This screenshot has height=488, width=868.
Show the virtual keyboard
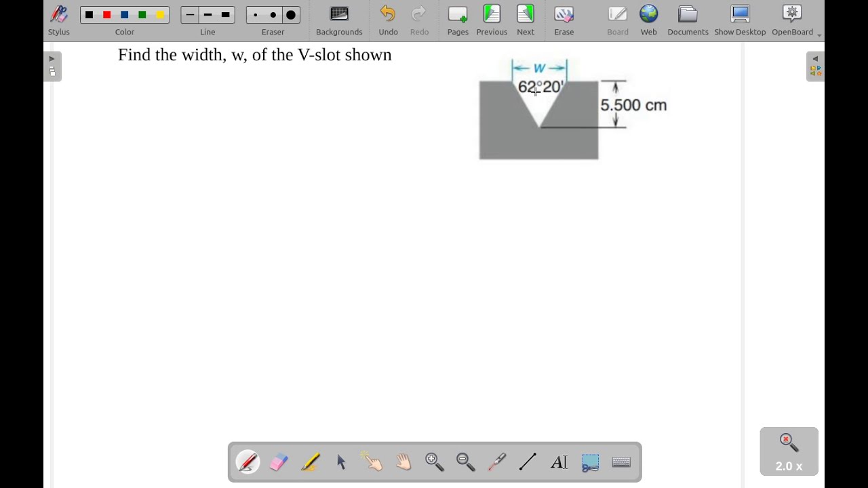[x=622, y=462]
